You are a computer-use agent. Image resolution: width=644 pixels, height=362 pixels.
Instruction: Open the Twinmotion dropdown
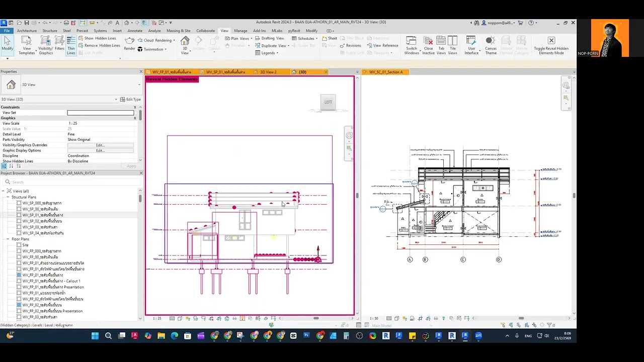[x=151, y=49]
